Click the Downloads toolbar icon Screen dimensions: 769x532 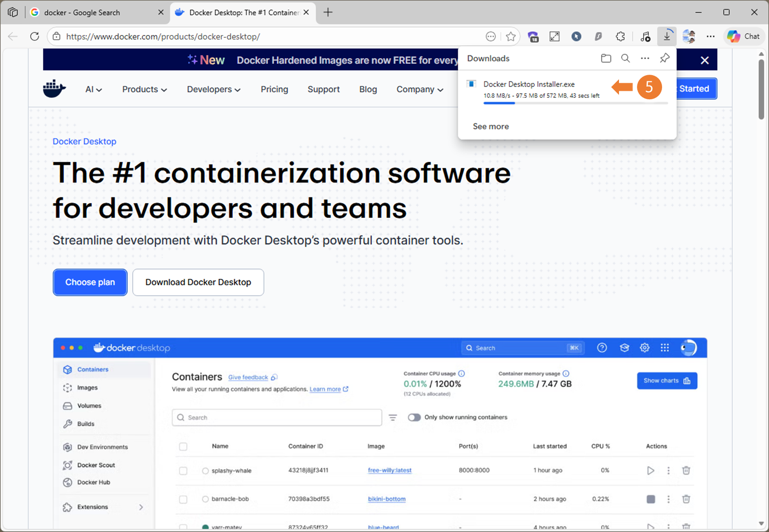coord(667,36)
